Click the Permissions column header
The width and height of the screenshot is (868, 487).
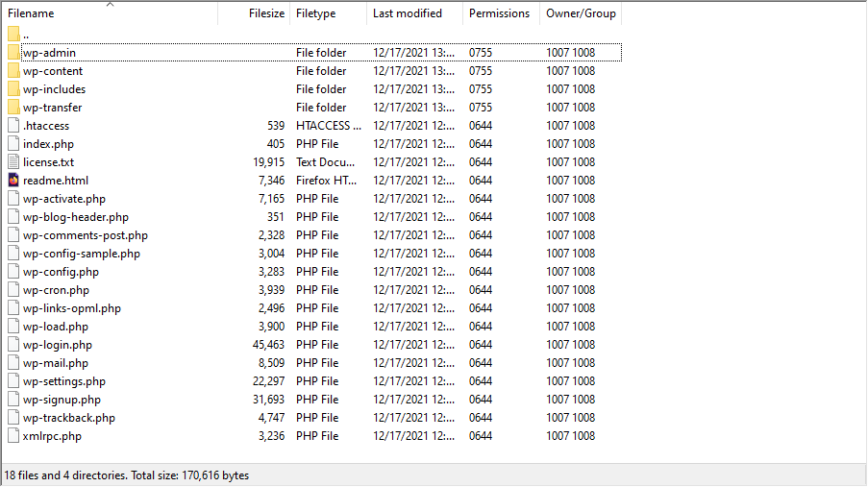[499, 13]
